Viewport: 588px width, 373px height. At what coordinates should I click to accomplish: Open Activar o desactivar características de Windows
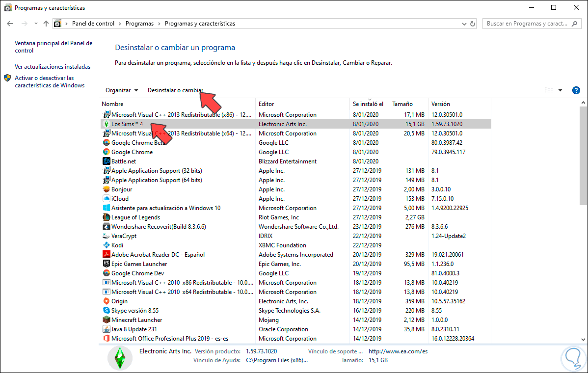pos(50,82)
